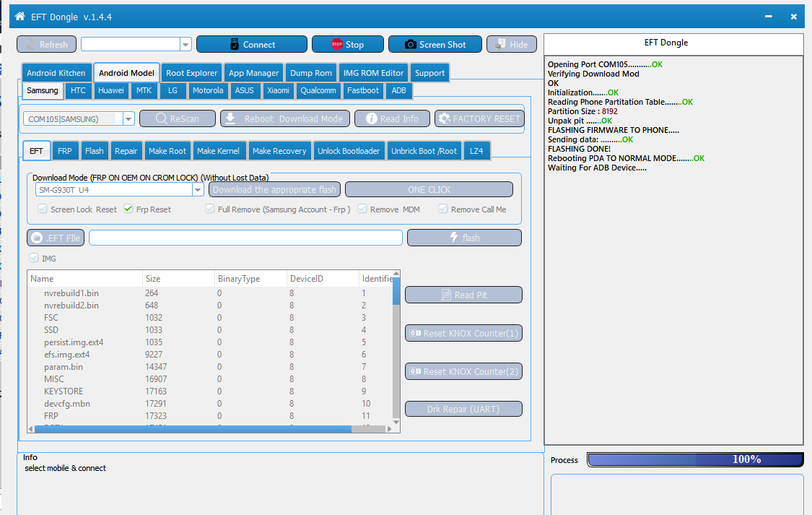Open the Repair sub-tab
Viewport: 812px width, 515px height.
tap(126, 151)
